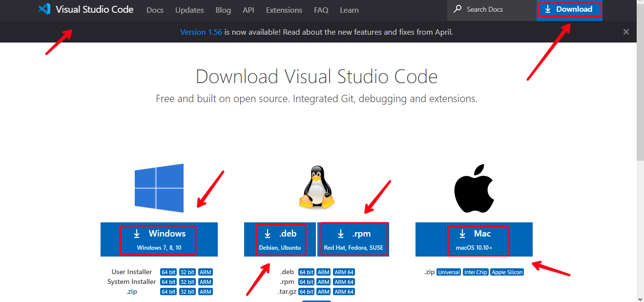Click the Apple logo image
644x302 pixels.
(x=473, y=188)
